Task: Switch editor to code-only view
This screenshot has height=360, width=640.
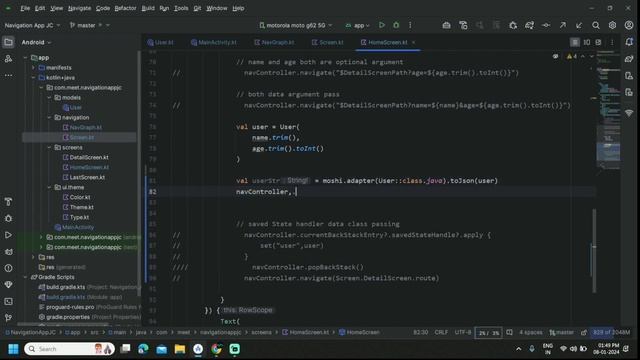Action: tap(575, 42)
